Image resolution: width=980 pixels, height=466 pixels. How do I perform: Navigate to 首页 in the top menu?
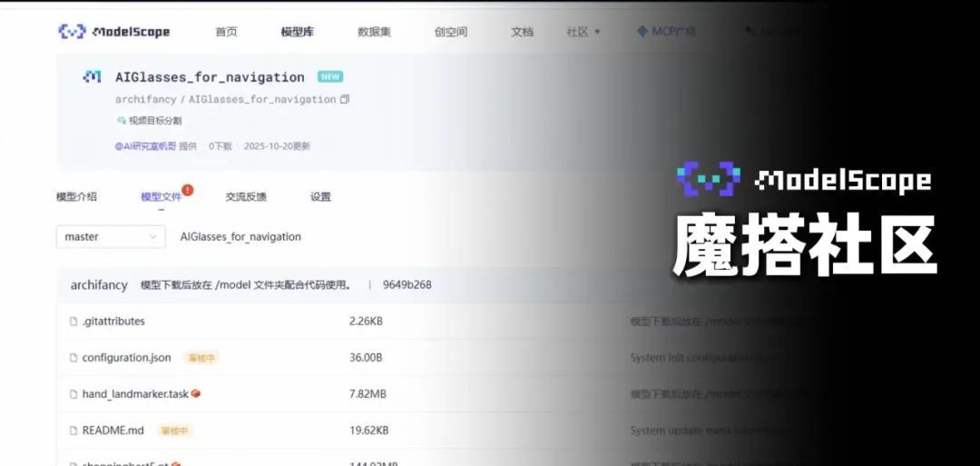(226, 32)
